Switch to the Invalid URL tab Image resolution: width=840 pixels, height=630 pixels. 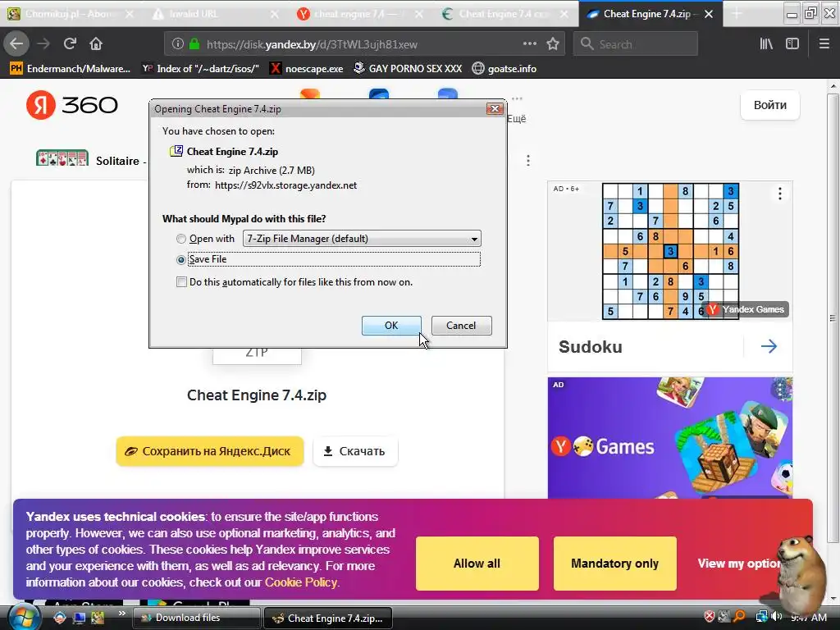212,14
